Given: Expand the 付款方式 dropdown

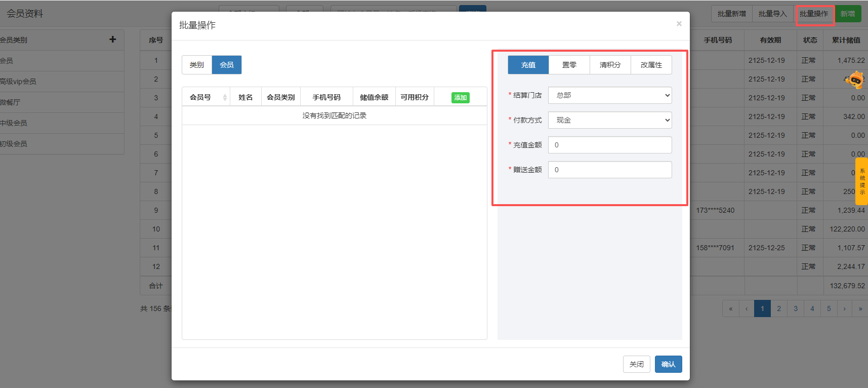Looking at the screenshot, I should (x=609, y=120).
